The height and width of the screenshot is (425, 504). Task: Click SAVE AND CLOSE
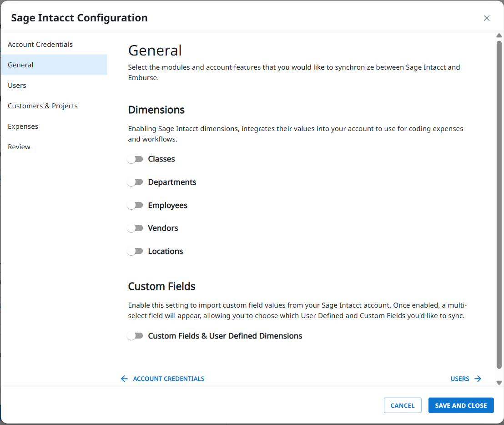[x=461, y=405]
